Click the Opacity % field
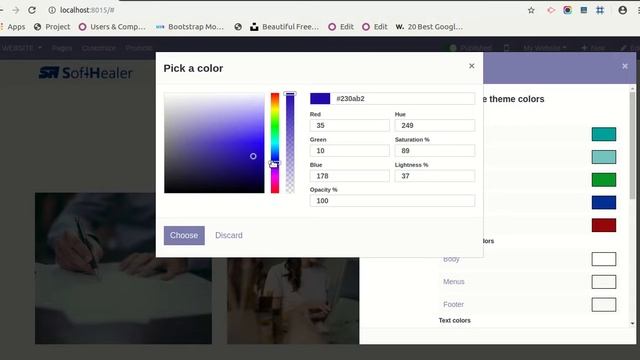640x360 pixels. [x=392, y=201]
